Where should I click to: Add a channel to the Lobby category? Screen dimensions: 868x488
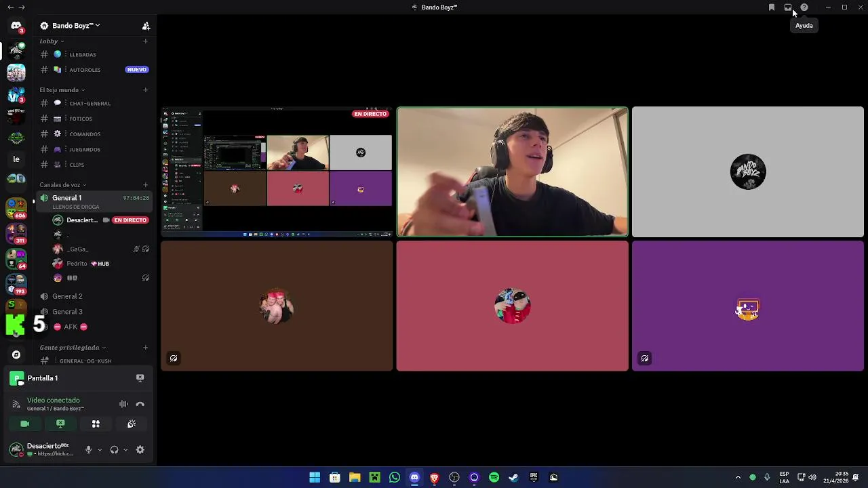coord(145,41)
